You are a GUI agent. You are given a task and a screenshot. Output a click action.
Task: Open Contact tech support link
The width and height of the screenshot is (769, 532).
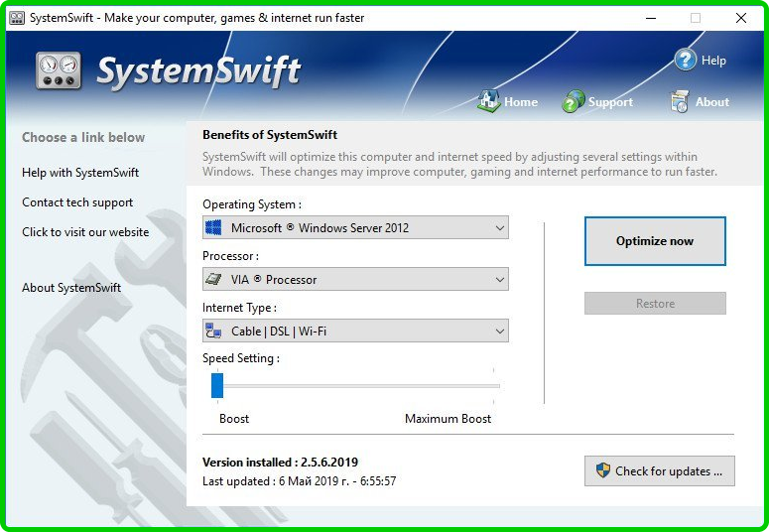click(x=77, y=202)
